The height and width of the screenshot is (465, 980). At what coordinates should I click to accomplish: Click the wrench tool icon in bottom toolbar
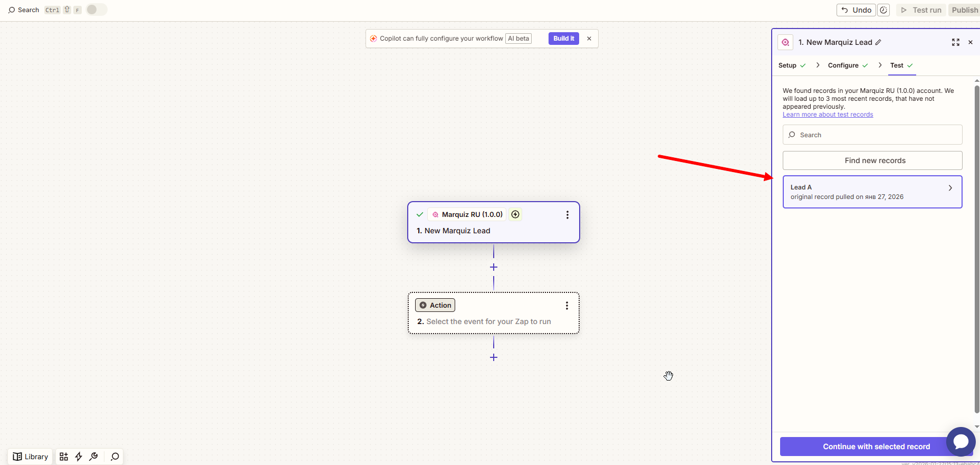pos(93,457)
